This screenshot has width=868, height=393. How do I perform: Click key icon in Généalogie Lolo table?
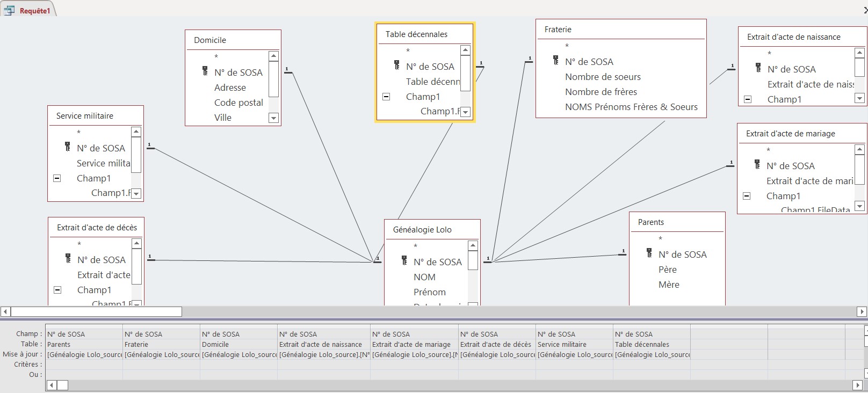[404, 261]
